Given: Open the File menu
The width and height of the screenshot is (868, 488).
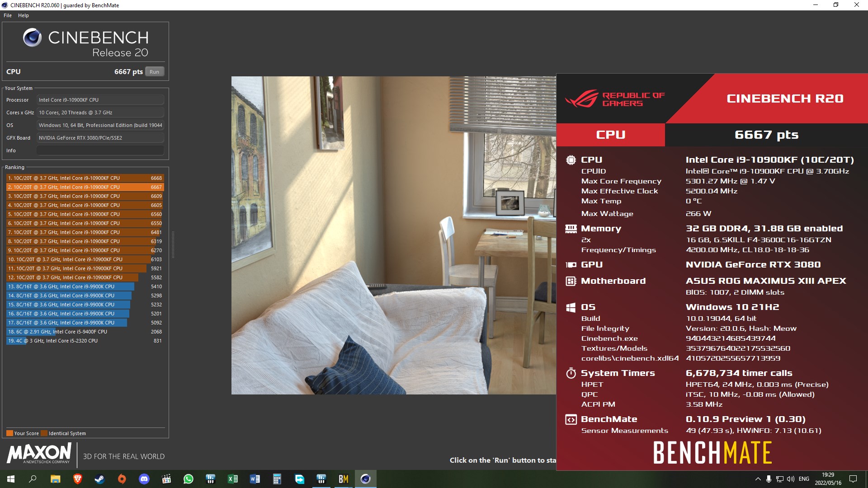Looking at the screenshot, I should click(8, 15).
